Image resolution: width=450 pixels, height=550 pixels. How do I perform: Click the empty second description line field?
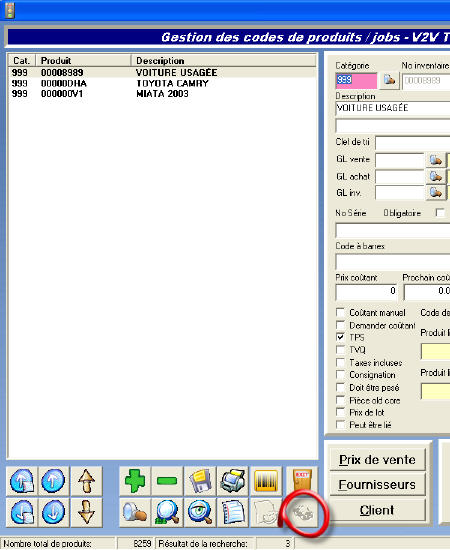pyautogui.click(x=392, y=125)
